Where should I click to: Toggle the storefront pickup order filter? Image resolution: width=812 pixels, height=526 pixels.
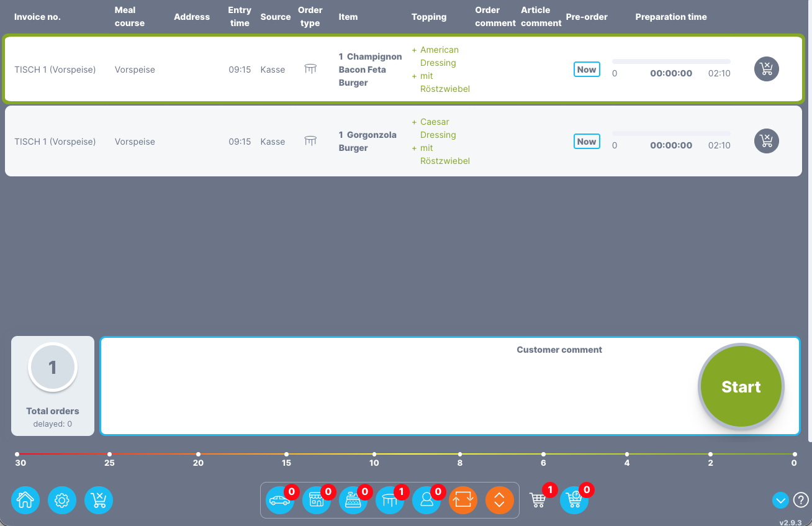point(317,500)
